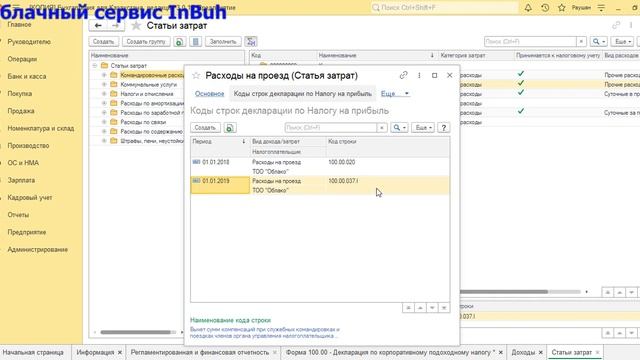Switch to Основное tab in dialog
Screen dimensions: 640x360
(209, 93)
